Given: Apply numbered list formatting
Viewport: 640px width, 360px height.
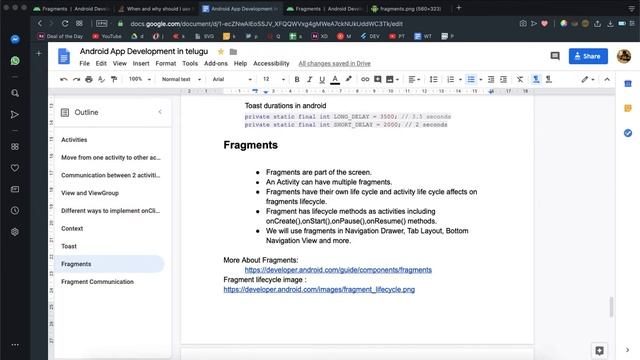Looking at the screenshot, I should point(450,79).
